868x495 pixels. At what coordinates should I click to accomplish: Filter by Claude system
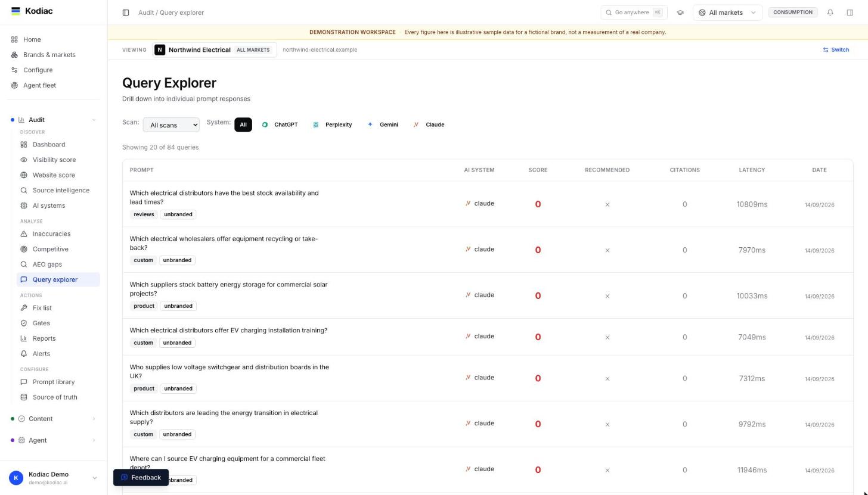tap(429, 124)
